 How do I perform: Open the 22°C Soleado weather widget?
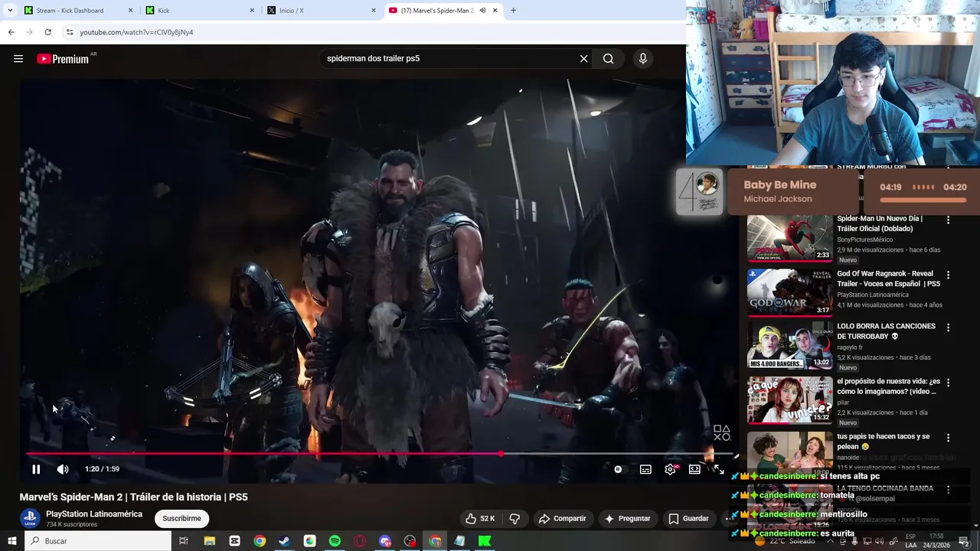(783, 541)
